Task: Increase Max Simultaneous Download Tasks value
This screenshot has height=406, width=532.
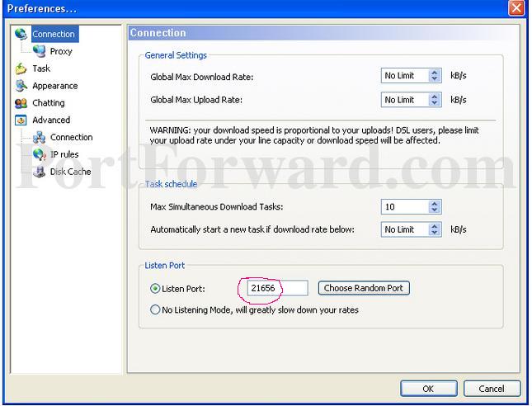Action: [x=435, y=203]
